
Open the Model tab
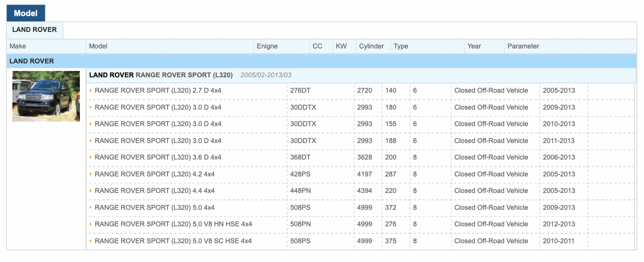[26, 13]
